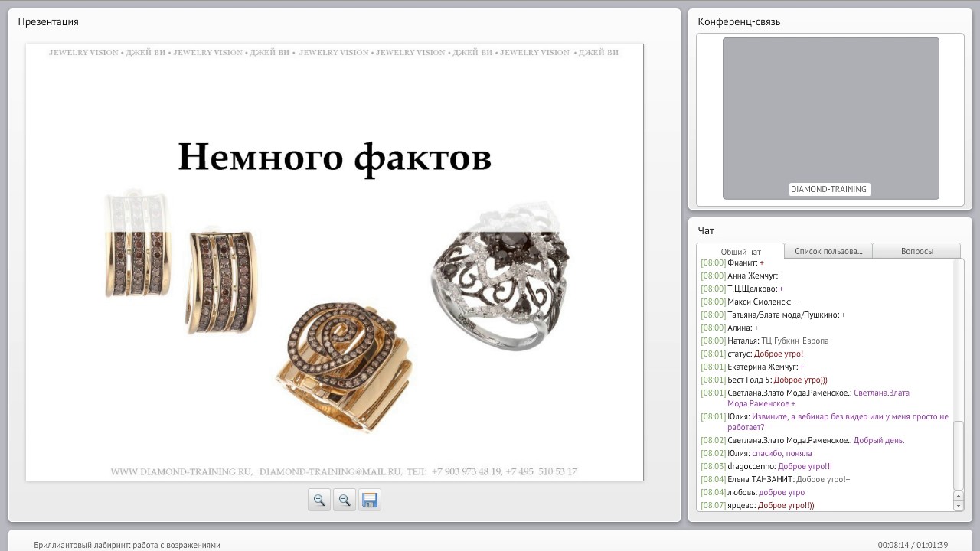Save the presentation with the floppy icon

point(370,500)
